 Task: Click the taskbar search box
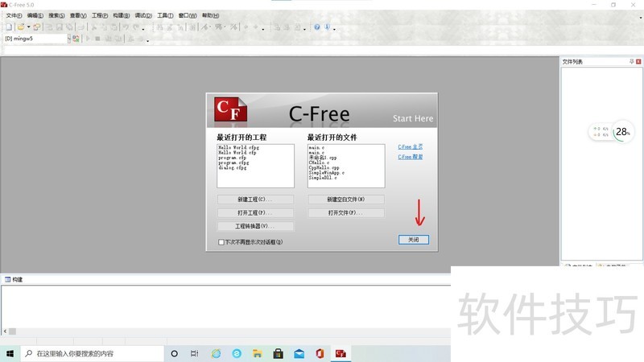pyautogui.click(x=92, y=353)
